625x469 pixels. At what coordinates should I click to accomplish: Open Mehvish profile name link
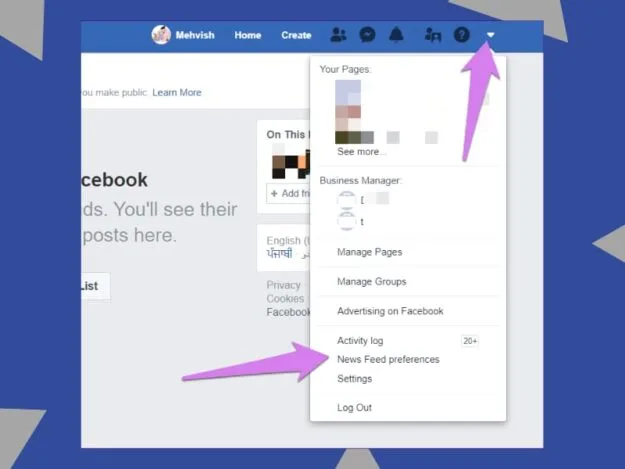(x=195, y=35)
